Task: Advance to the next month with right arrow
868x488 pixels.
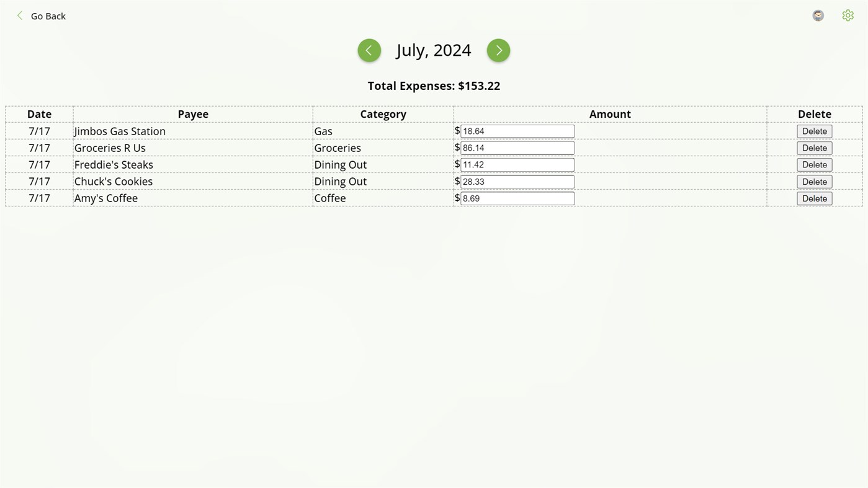Action: pyautogui.click(x=498, y=50)
